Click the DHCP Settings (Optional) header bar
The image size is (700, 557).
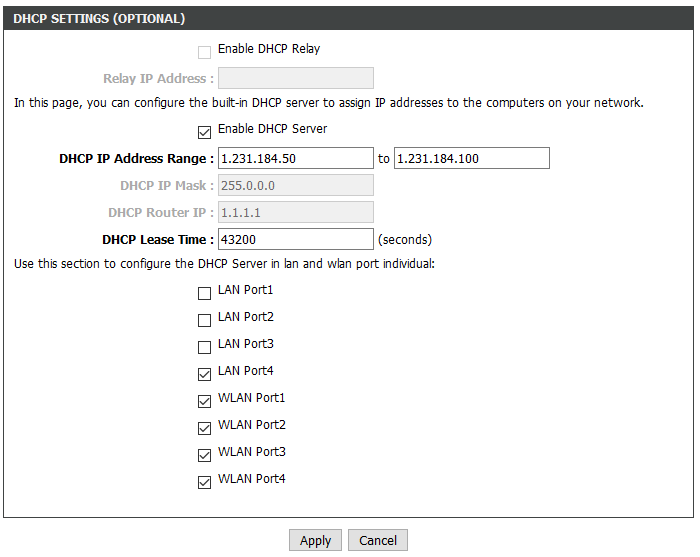click(348, 19)
